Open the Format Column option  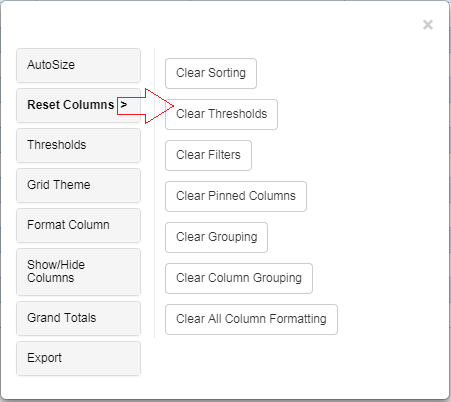pos(78,225)
